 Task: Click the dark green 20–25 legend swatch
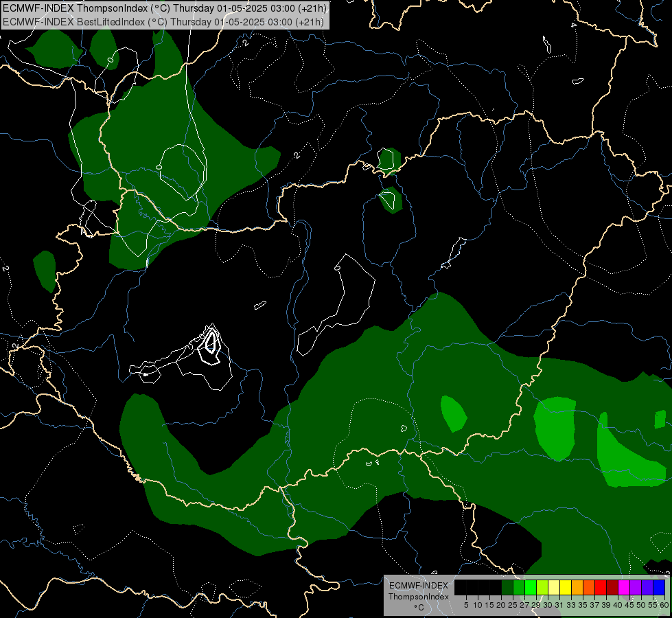(x=507, y=587)
